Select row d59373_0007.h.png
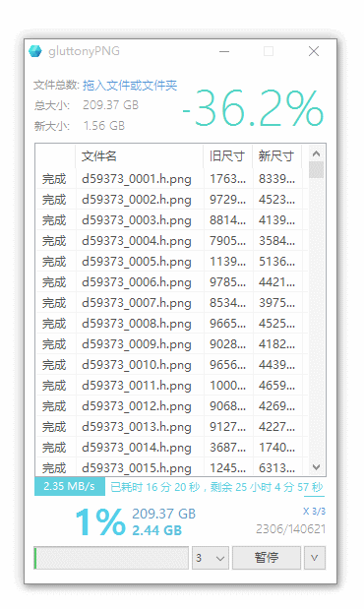The image size is (364, 609). [x=172, y=303]
